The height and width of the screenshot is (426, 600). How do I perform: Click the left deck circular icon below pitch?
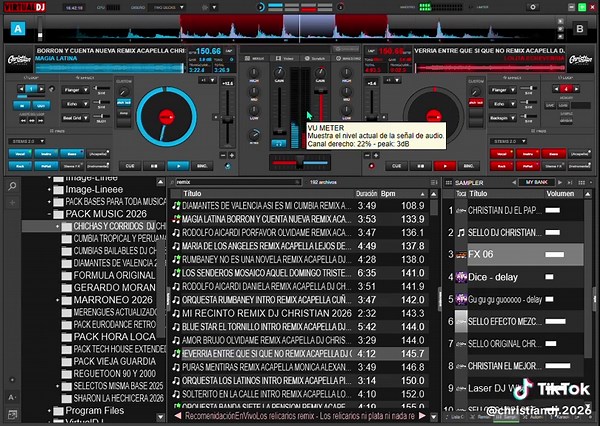pos(228,166)
